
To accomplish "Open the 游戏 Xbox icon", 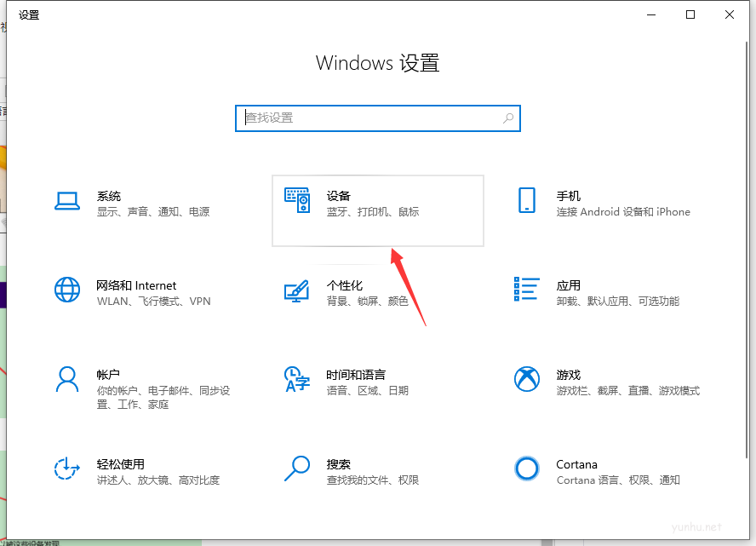I will pos(527,379).
